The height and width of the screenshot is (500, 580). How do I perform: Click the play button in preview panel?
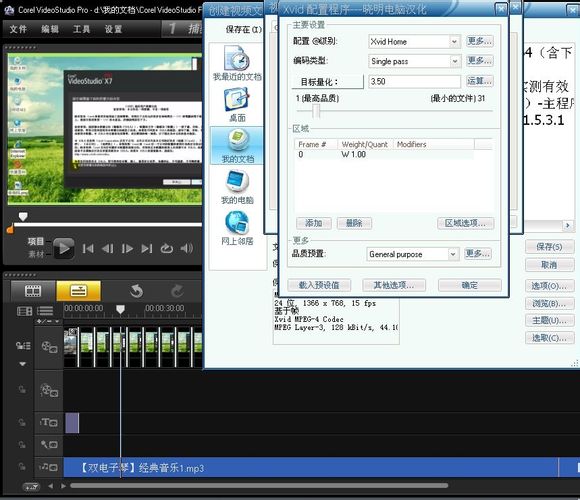point(64,249)
